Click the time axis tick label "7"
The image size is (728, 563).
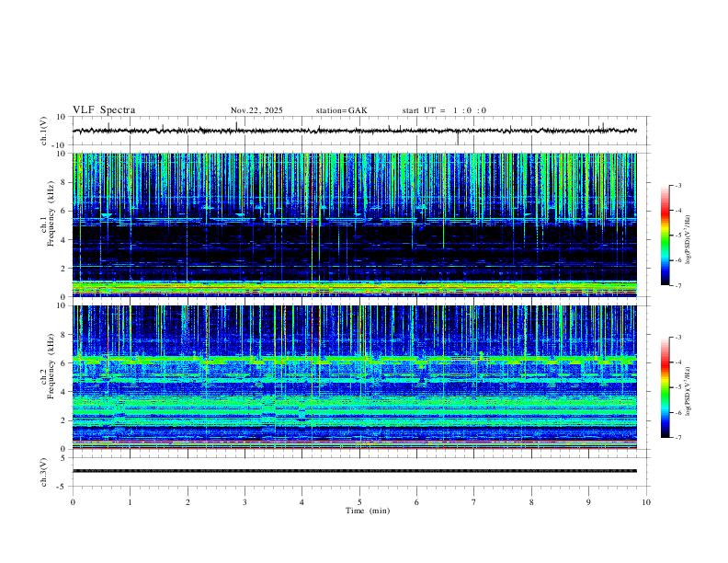(x=474, y=502)
